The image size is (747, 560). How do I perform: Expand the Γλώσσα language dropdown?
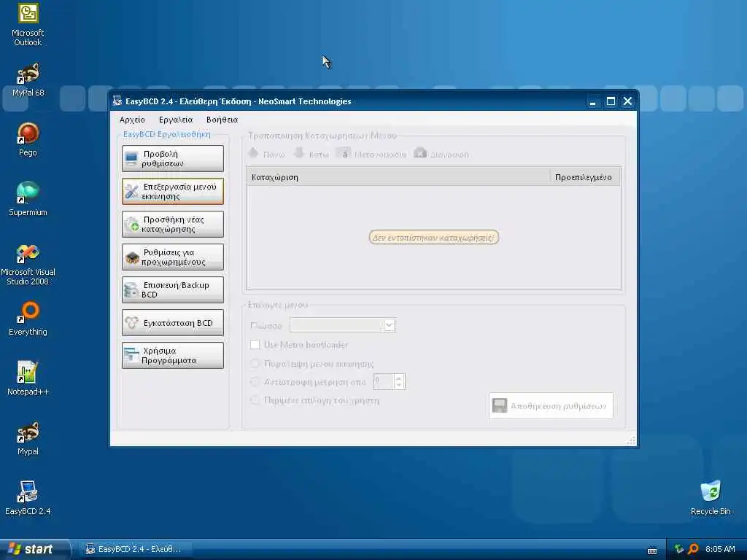coord(389,325)
